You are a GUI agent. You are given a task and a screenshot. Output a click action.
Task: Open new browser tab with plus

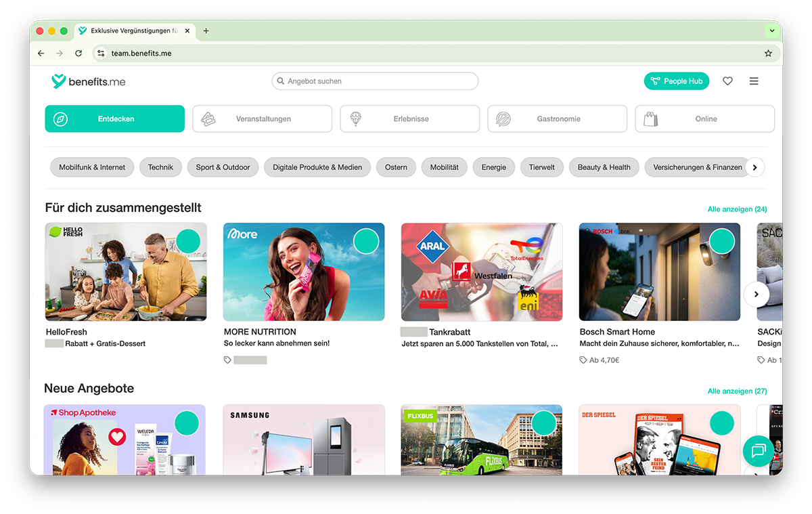point(206,30)
